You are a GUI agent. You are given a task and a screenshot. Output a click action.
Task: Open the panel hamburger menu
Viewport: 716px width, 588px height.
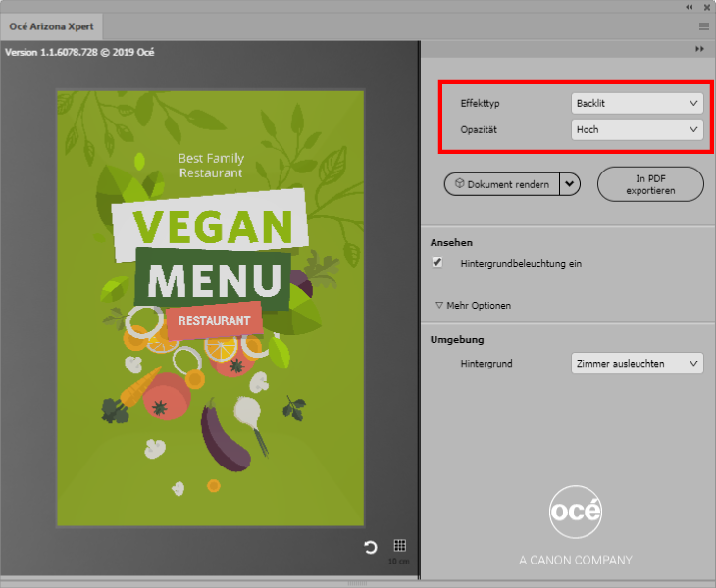(x=703, y=26)
